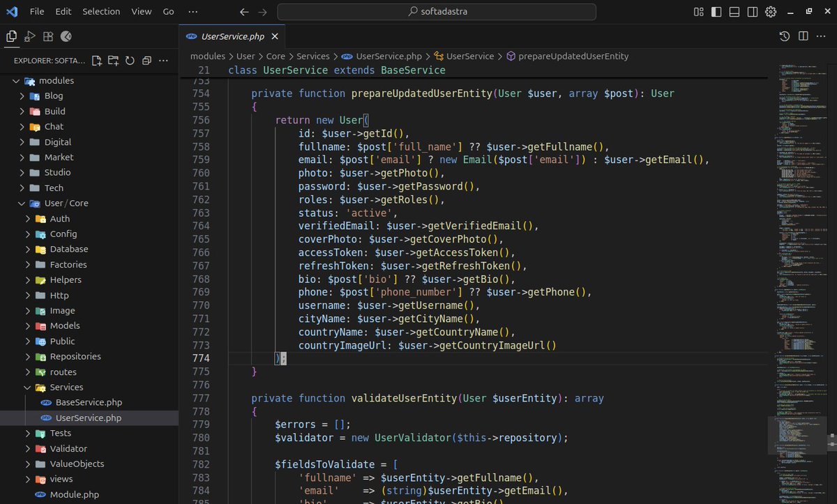Image resolution: width=837 pixels, height=504 pixels.
Task: Create a new folder in Explorer
Action: (113, 61)
